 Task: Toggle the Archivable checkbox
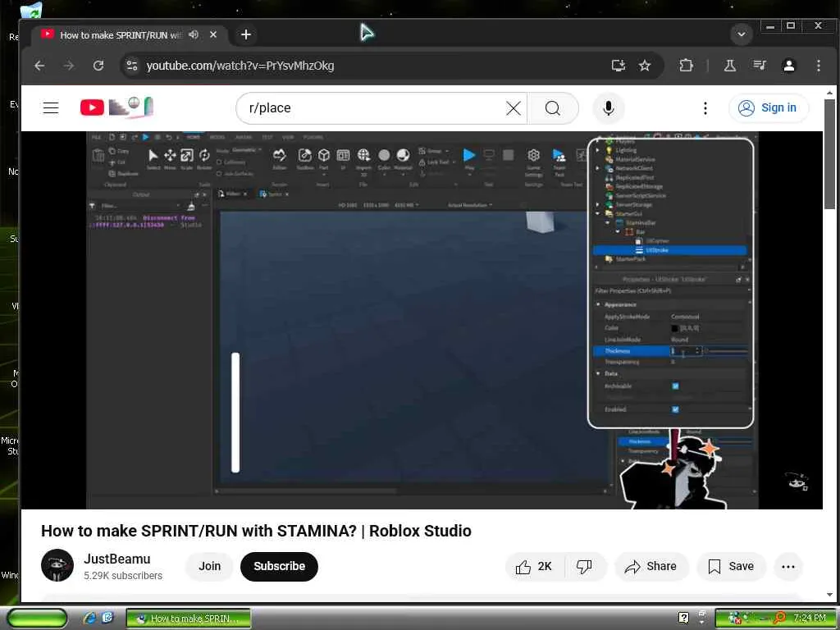pos(675,386)
